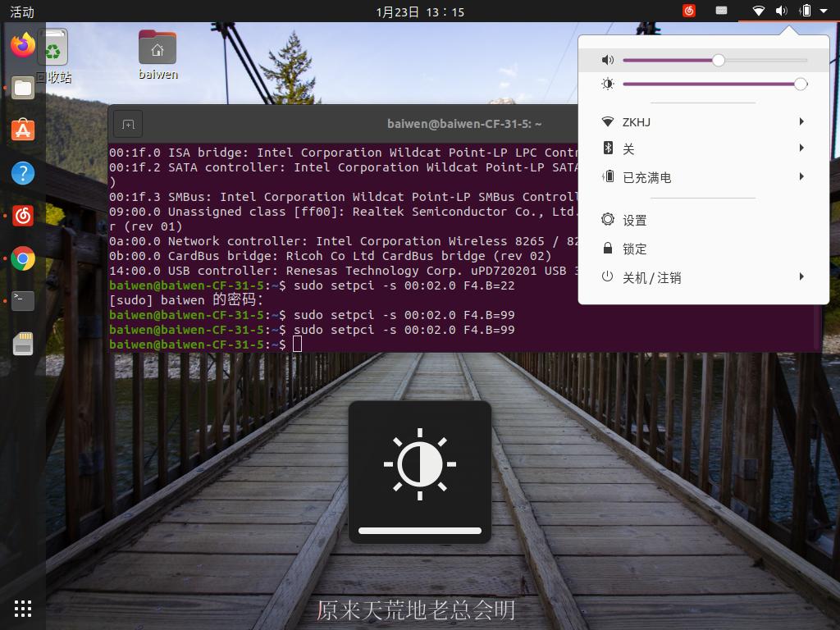Open Google Chrome from the dock
Viewport: 840px width, 630px height.
click(22, 258)
